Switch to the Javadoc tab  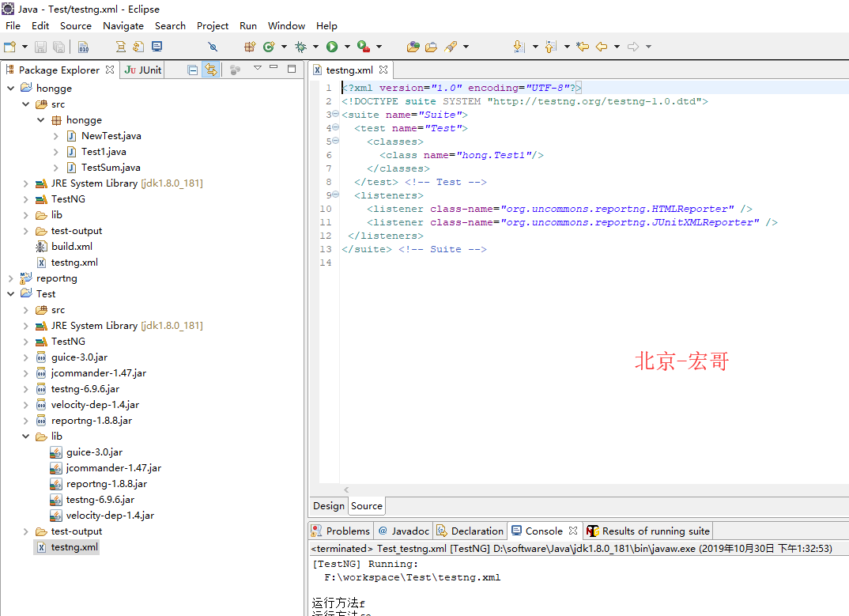(x=404, y=531)
